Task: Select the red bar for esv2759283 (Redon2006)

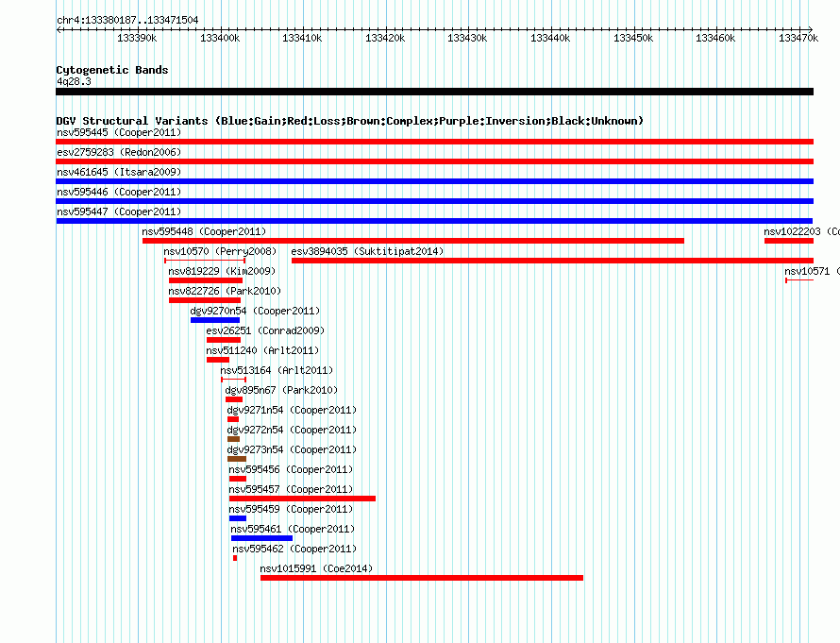Action: click(434, 161)
